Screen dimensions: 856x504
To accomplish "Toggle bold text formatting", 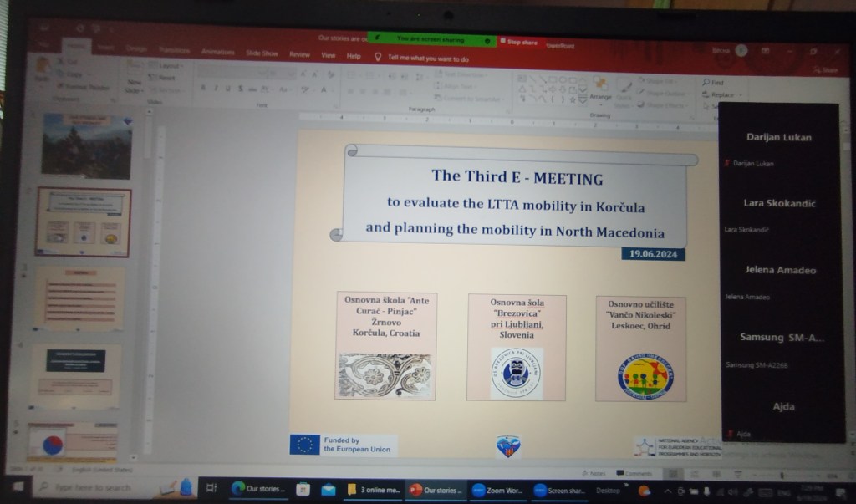I will pyautogui.click(x=203, y=89).
